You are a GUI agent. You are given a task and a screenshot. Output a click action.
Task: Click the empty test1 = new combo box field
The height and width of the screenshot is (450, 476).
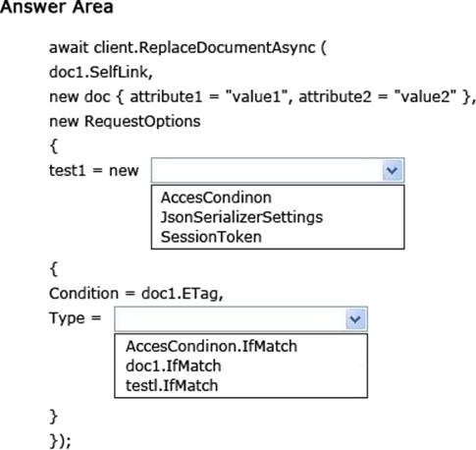pyautogui.click(x=278, y=170)
